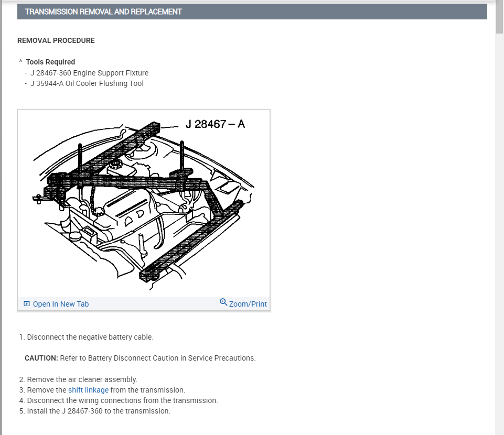Follow the shift linkage hyperlink
This screenshot has width=504, height=435.
(89, 390)
